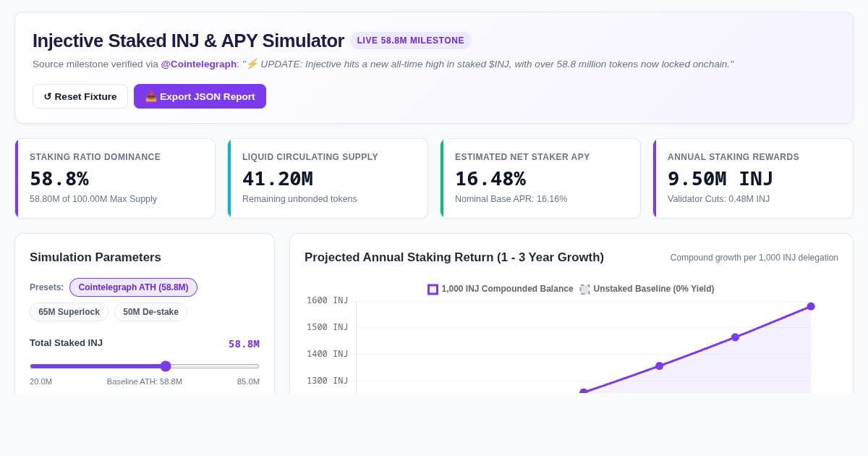The image size is (868, 456).
Task: Click the Estimated Net Staker APY card
Action: (x=540, y=178)
